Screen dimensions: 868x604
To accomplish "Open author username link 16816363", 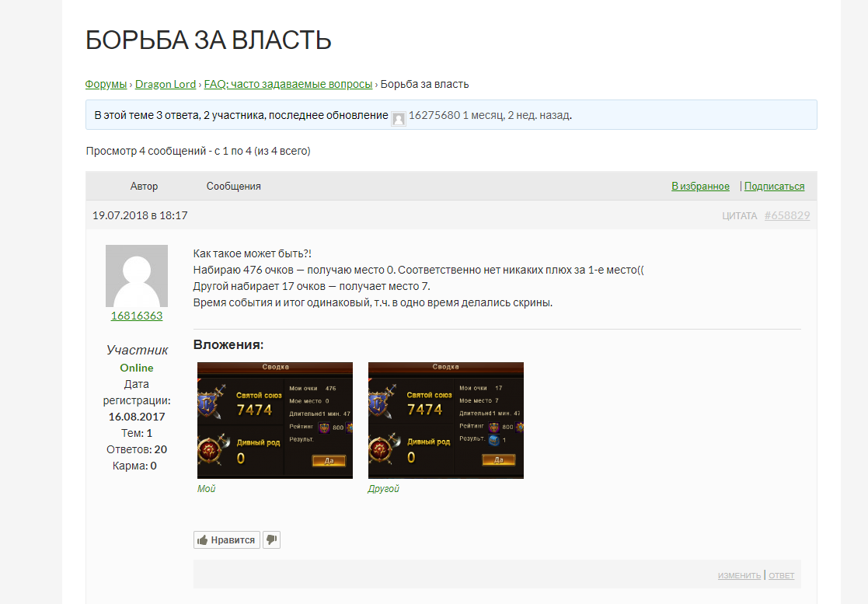I will 137,316.
